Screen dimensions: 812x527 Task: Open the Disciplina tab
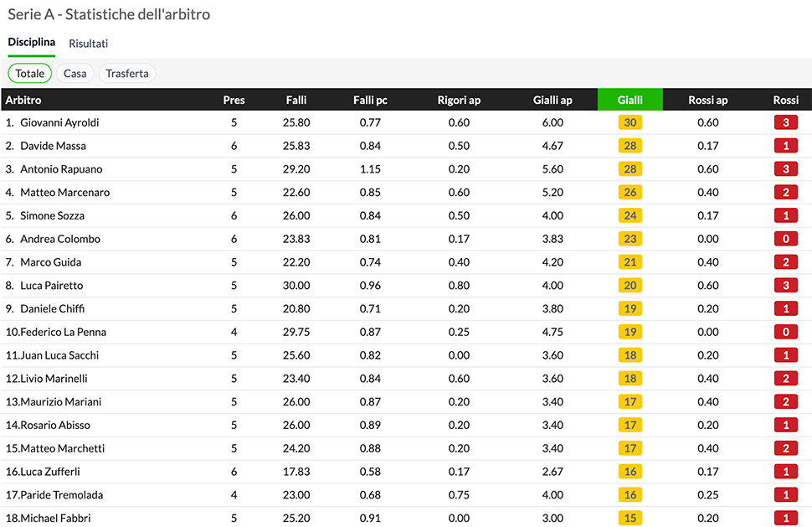tap(32, 43)
